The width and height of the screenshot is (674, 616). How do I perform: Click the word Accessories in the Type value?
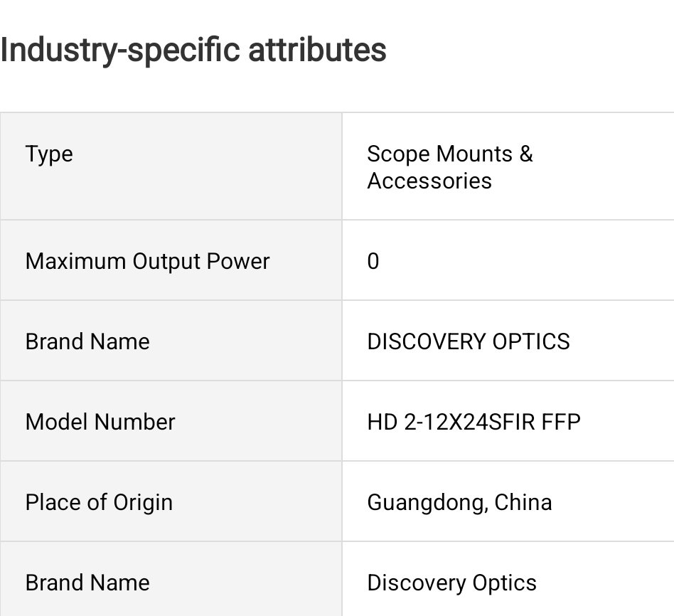pos(429,181)
